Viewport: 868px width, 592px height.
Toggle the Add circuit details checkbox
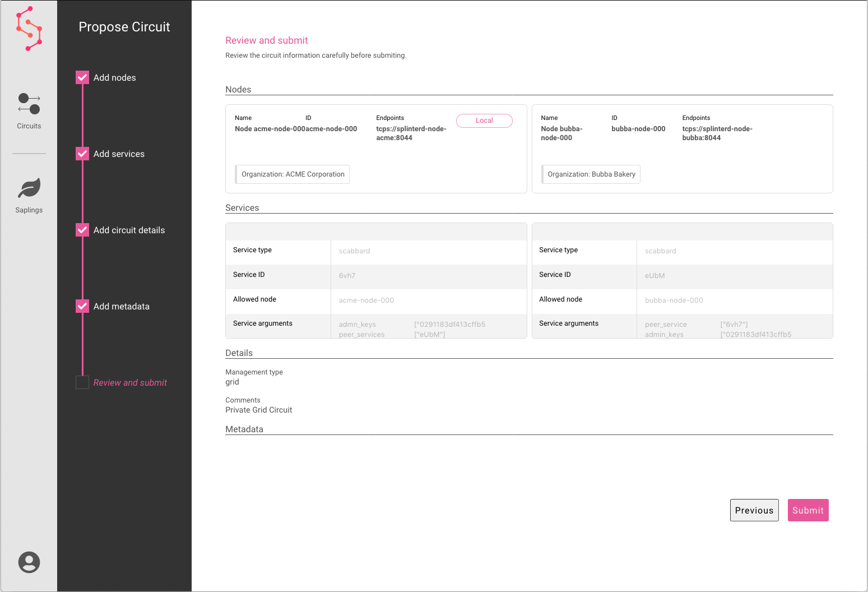point(82,230)
